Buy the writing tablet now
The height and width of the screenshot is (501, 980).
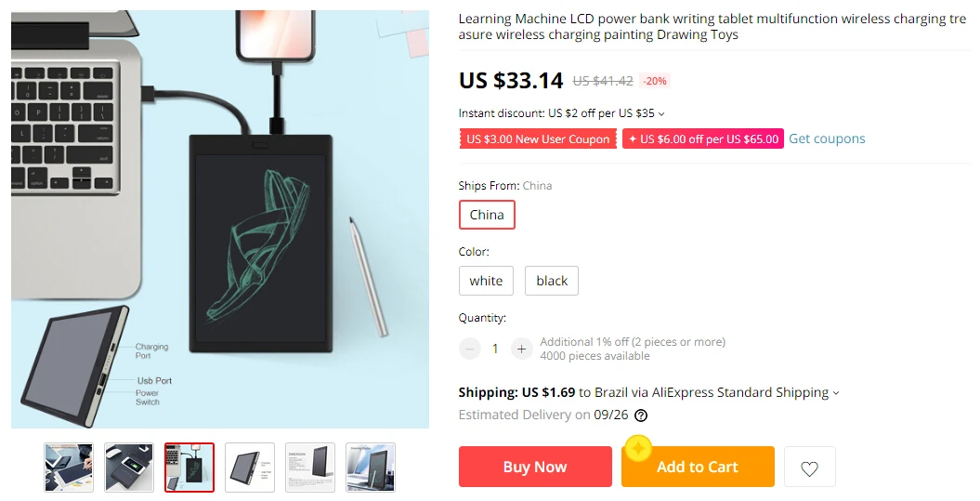tap(536, 467)
